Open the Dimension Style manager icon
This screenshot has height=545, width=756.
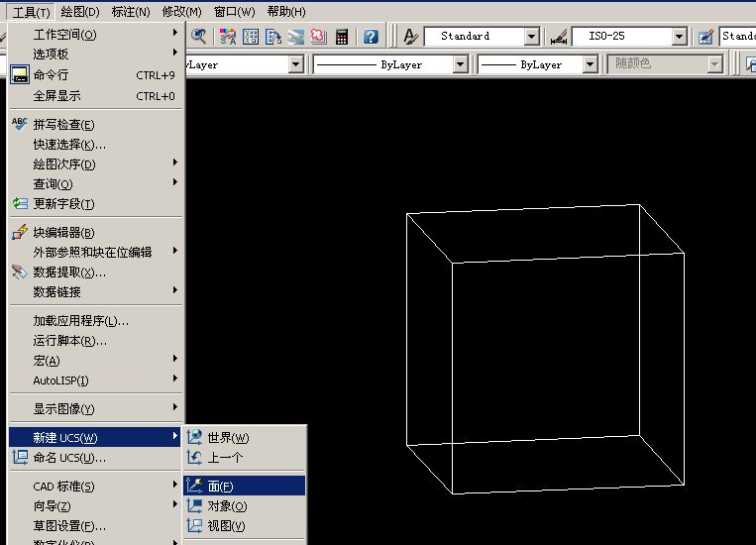coord(559,37)
